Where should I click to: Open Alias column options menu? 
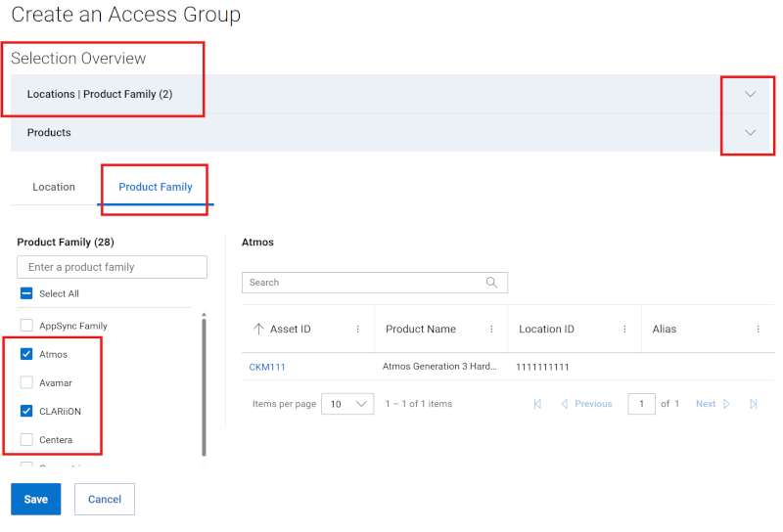coord(758,330)
